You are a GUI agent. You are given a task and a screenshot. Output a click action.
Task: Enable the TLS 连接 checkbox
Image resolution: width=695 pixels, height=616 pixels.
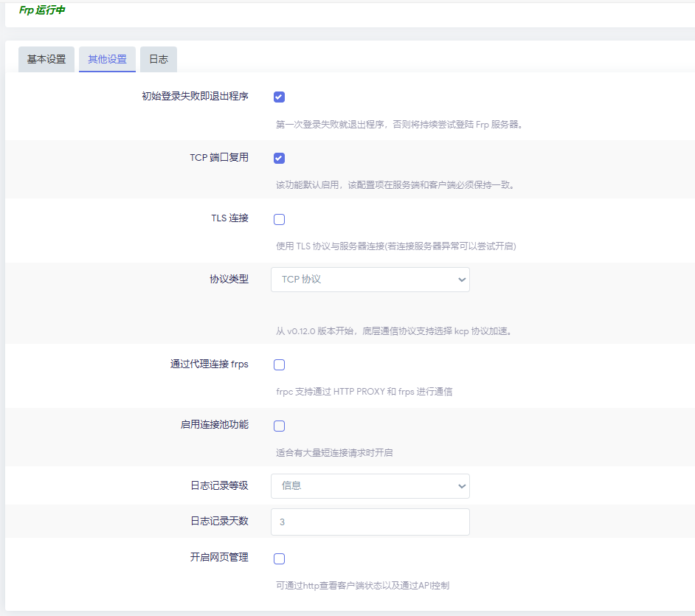pos(279,219)
